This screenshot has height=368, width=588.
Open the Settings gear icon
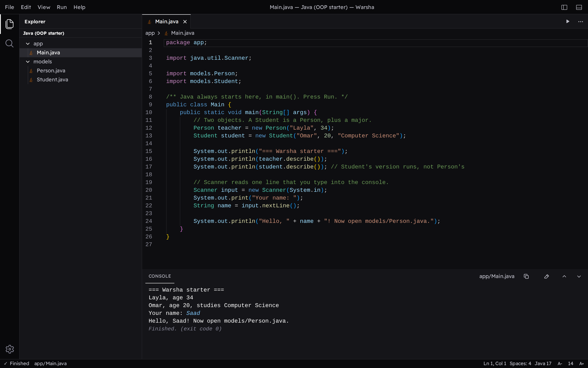(10, 349)
